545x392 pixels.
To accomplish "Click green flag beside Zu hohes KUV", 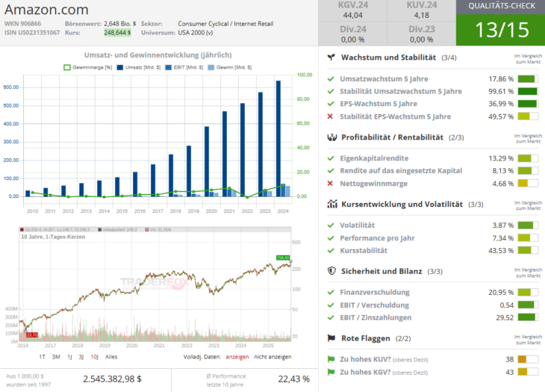I will [331, 359].
